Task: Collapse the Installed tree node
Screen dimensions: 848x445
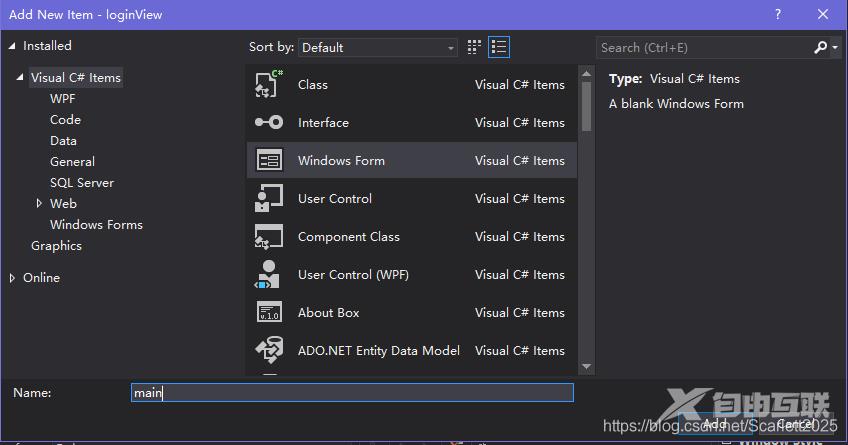Action: [x=12, y=46]
